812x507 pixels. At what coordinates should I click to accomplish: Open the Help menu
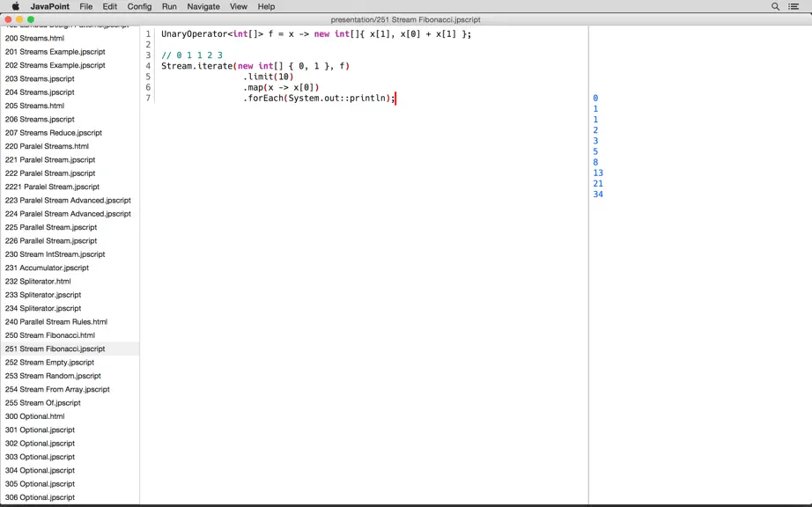(x=266, y=6)
